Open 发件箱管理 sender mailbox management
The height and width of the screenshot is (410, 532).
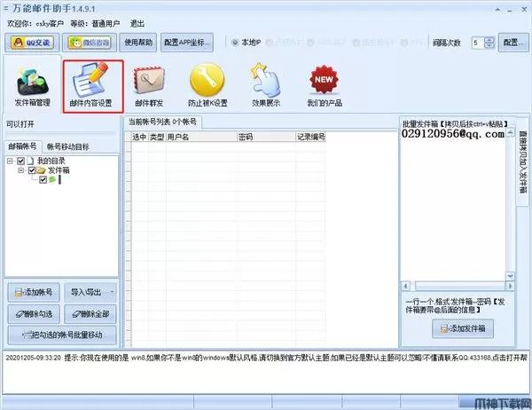coord(33,85)
